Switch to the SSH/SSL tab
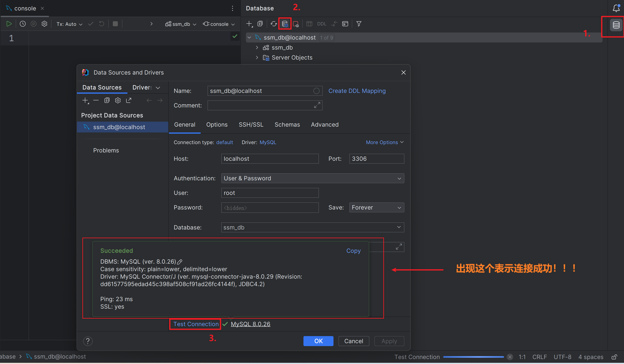The width and height of the screenshot is (624, 364). point(251,125)
